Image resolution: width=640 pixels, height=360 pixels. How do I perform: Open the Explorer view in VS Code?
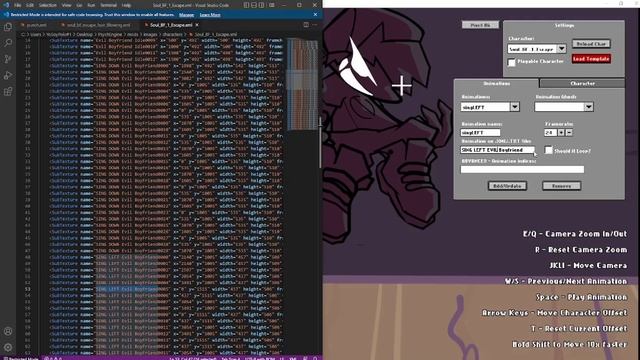(x=8, y=27)
